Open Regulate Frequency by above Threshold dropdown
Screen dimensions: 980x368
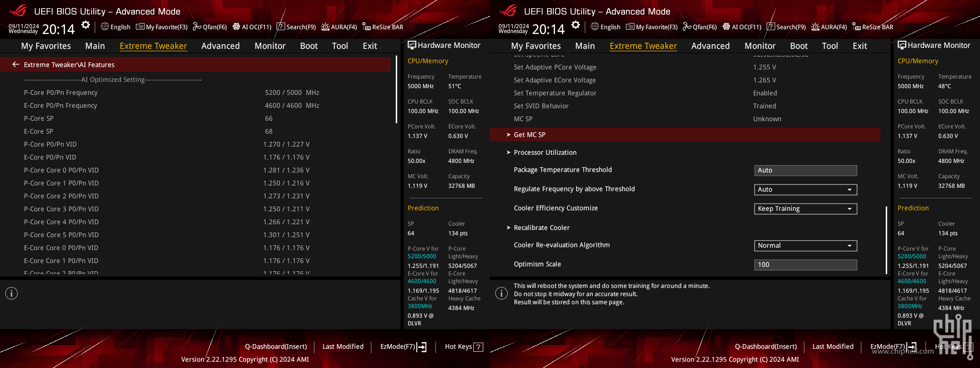tap(805, 189)
